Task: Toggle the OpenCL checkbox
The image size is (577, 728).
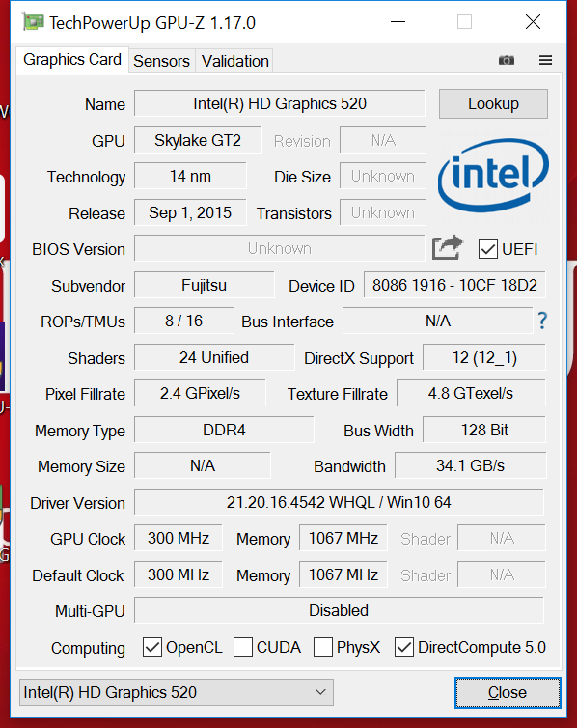Action: coord(152,647)
